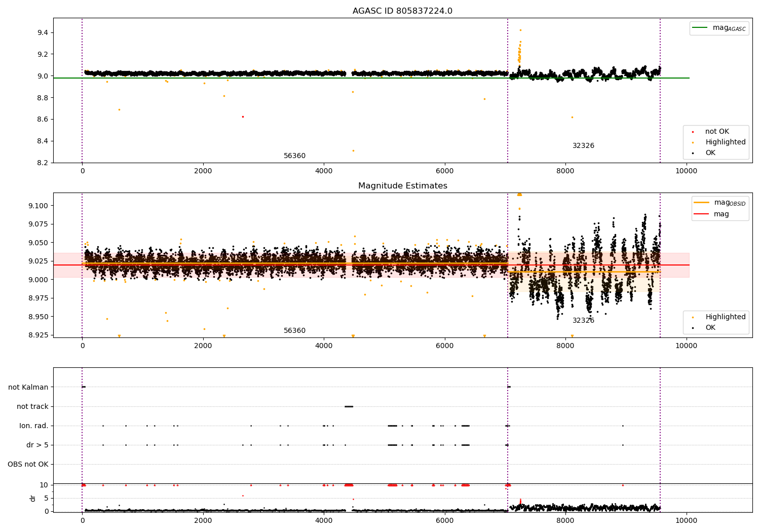Click "Highlighted" legend entry in middle plot
Viewport: 760px width, 532px height.
coord(719,317)
